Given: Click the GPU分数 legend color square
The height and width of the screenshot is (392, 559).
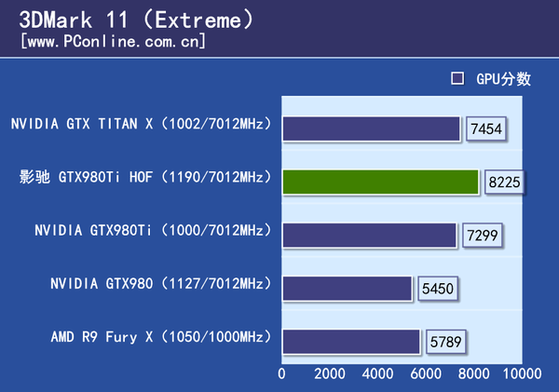Looking at the screenshot, I should [457, 78].
